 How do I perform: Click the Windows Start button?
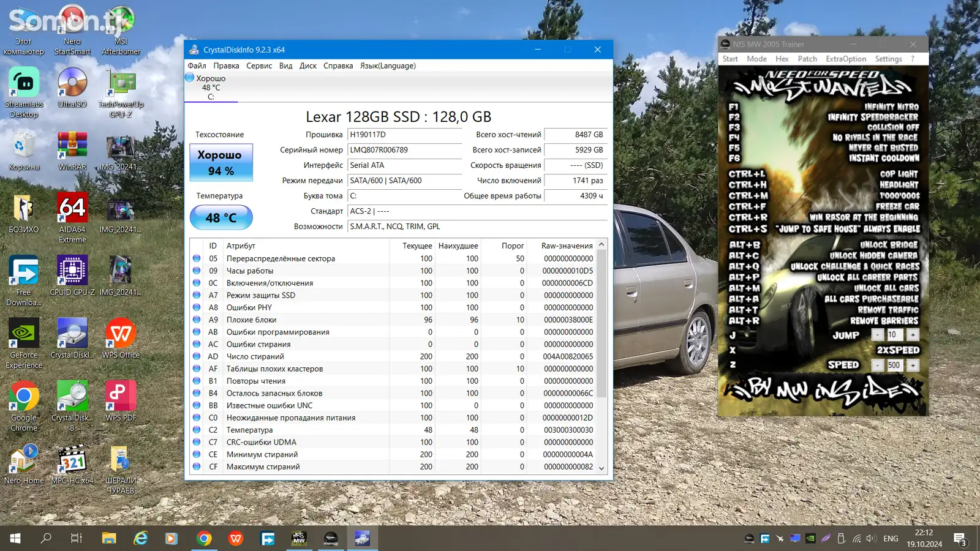pos(15,538)
